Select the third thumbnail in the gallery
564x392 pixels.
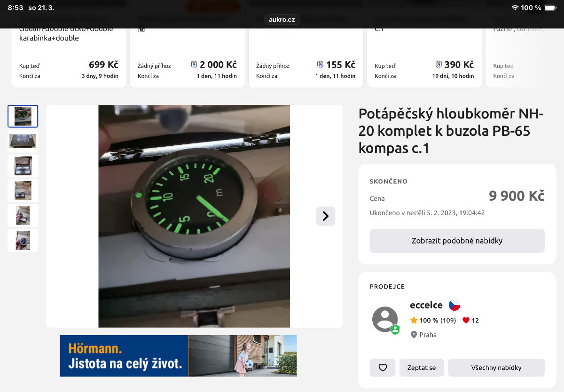23,165
